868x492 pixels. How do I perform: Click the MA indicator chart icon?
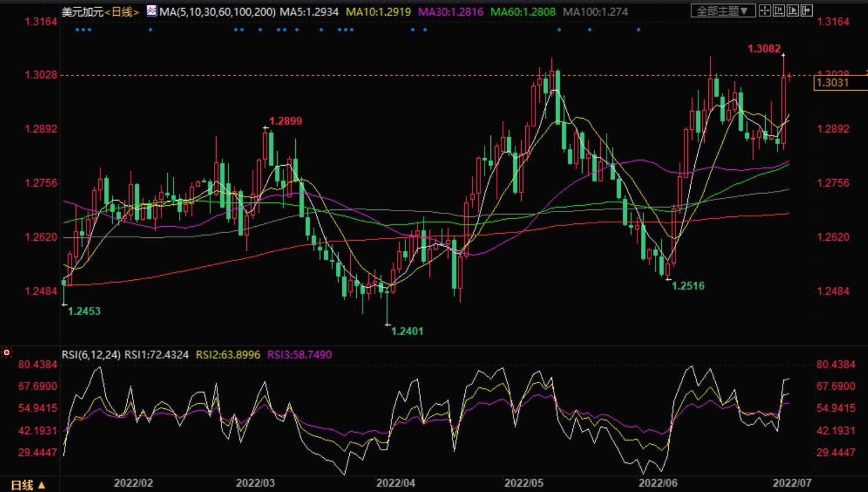tap(151, 11)
